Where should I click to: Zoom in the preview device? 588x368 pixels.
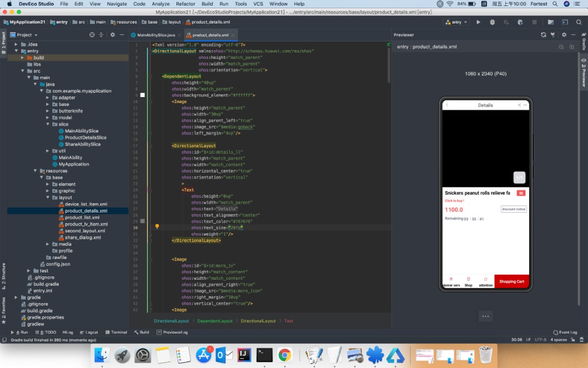point(572,47)
